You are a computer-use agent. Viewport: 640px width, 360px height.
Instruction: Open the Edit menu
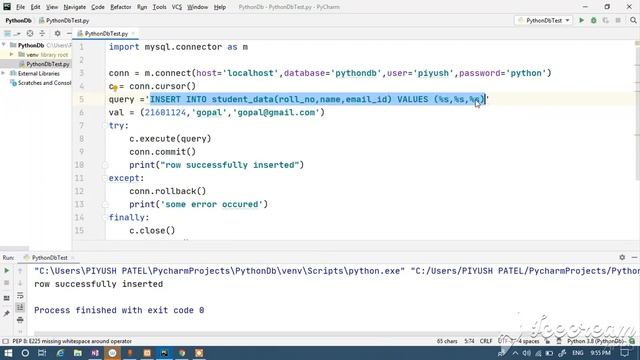(x=36, y=7)
